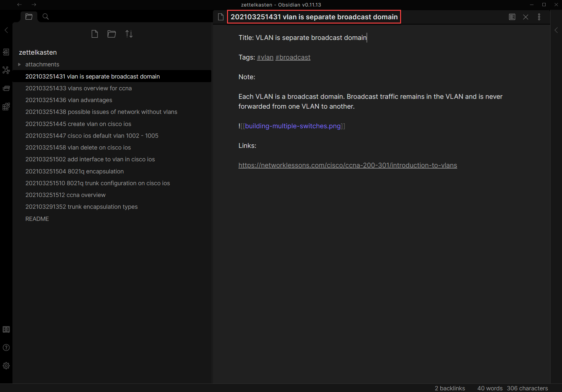The width and height of the screenshot is (562, 392).
Task: Place cursor in Title: VLAN line
Action: (x=303, y=38)
